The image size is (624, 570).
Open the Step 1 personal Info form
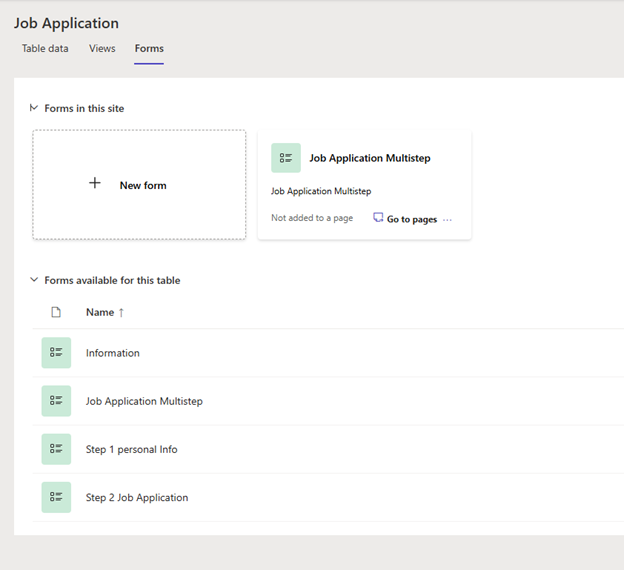(131, 449)
